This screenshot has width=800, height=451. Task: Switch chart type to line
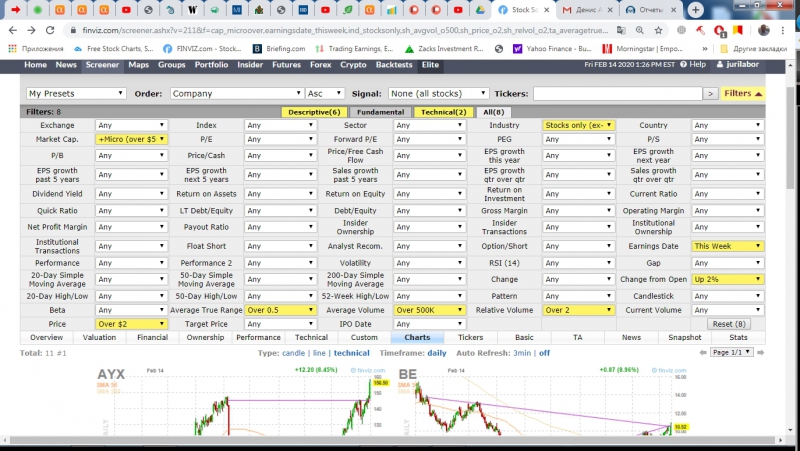pyautogui.click(x=319, y=353)
